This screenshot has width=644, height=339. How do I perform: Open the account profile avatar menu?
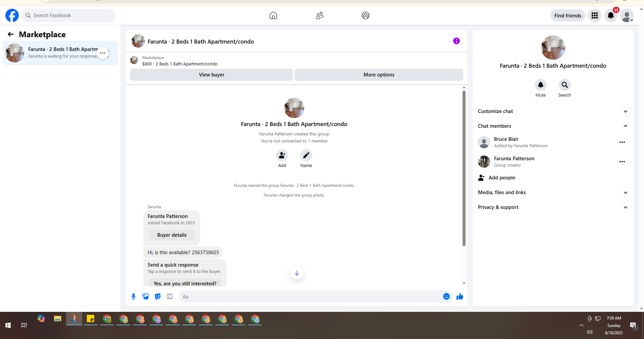[x=627, y=15]
